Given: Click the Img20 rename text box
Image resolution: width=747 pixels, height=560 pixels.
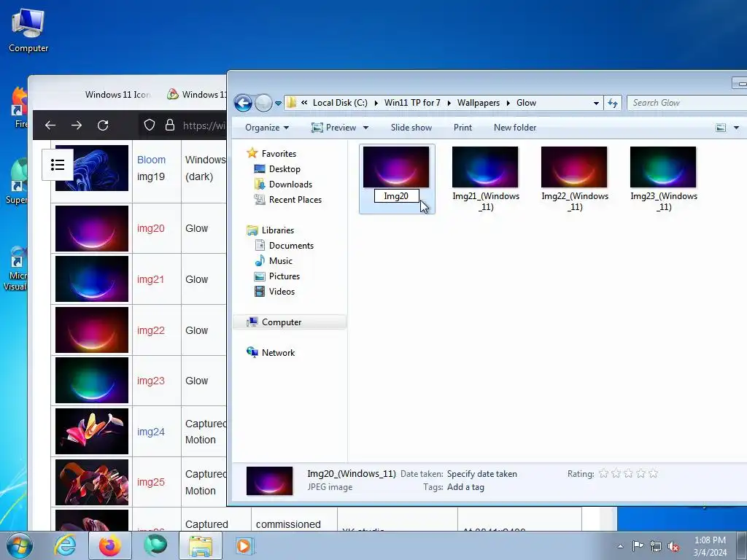Looking at the screenshot, I should [x=396, y=195].
